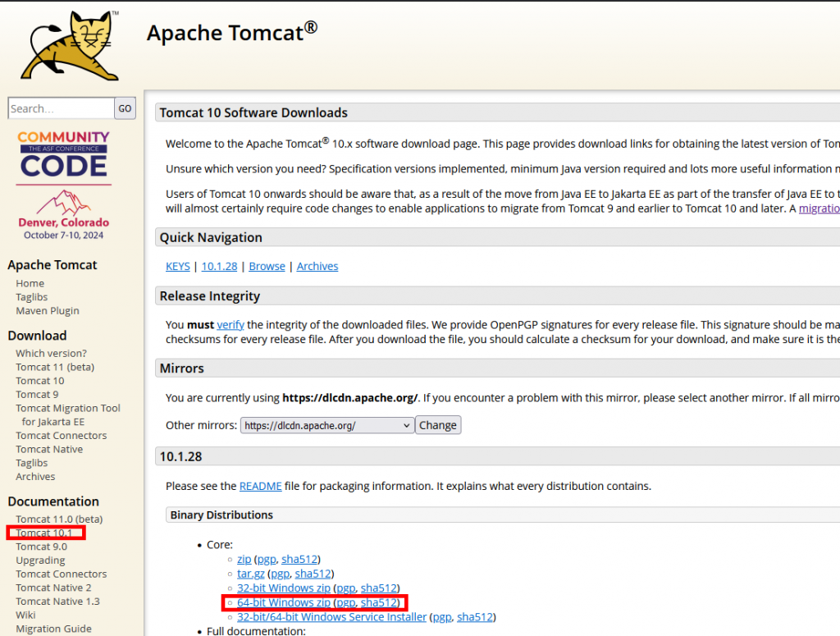The image size is (840, 636).
Task: Open sha512 for 32-bit Windows zip
Action: click(x=379, y=588)
